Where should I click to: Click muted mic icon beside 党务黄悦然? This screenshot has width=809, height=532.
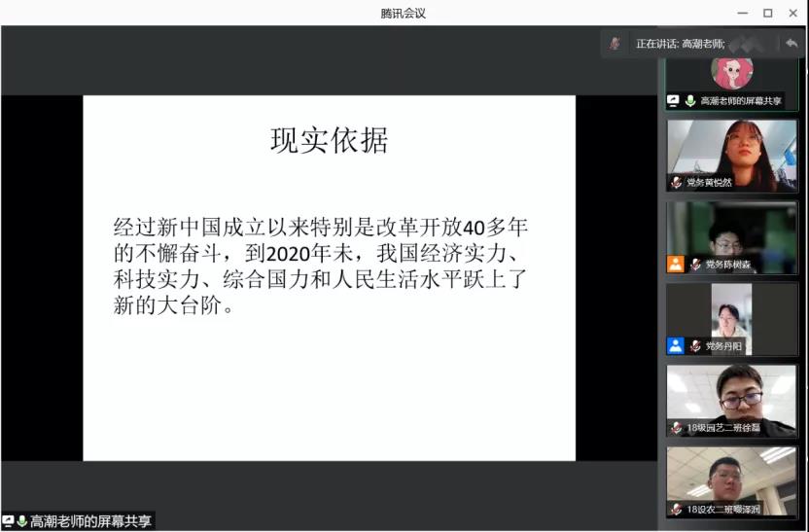pyautogui.click(x=676, y=182)
